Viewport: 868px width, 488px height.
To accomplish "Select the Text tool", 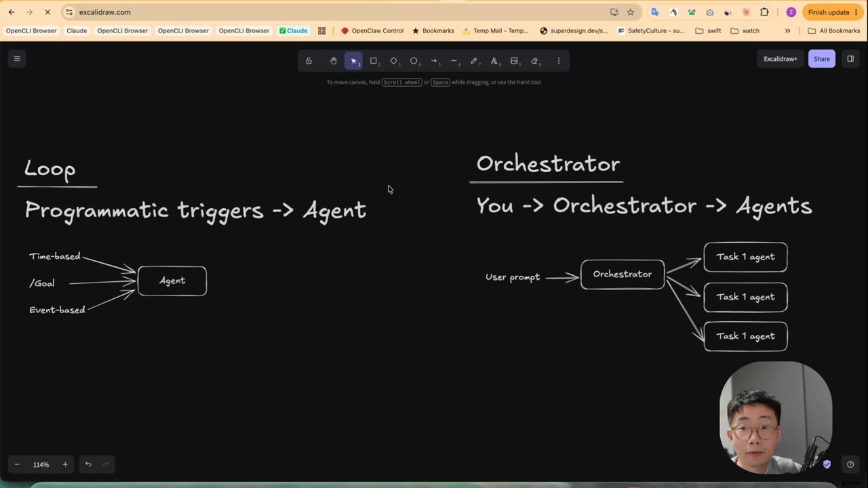I will click(494, 61).
